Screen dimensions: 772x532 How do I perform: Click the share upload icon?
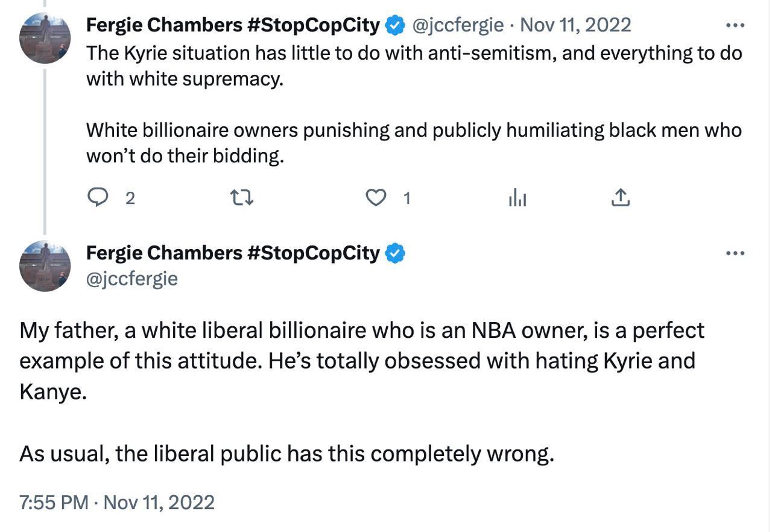[621, 197]
